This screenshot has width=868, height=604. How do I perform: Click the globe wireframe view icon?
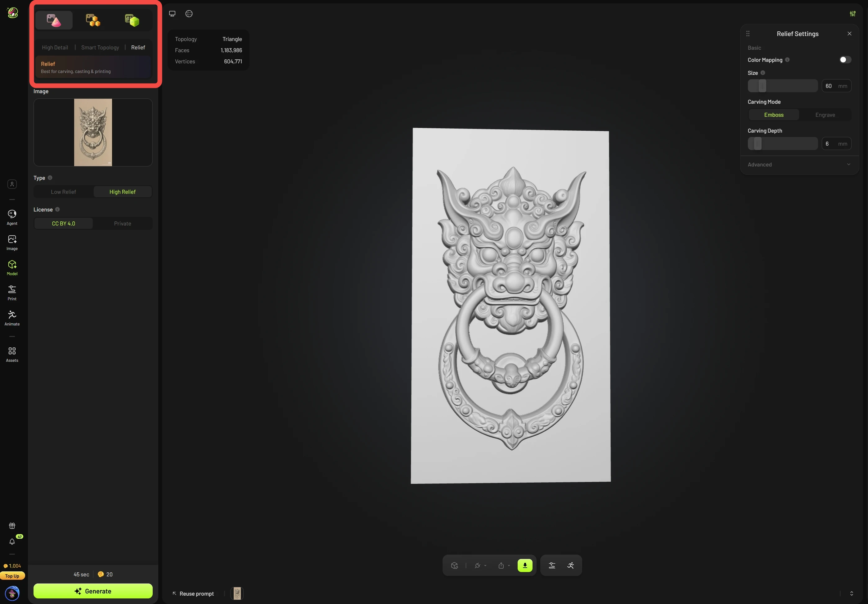[x=189, y=14]
